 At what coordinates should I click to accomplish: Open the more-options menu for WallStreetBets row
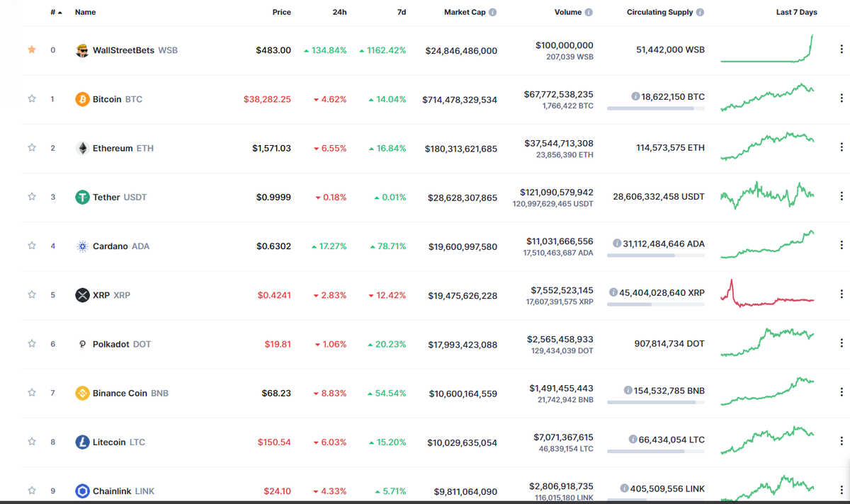click(841, 50)
